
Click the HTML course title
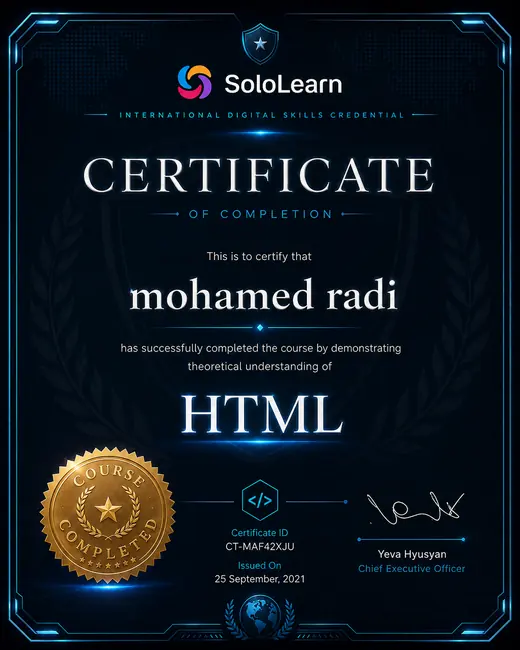(x=263, y=414)
